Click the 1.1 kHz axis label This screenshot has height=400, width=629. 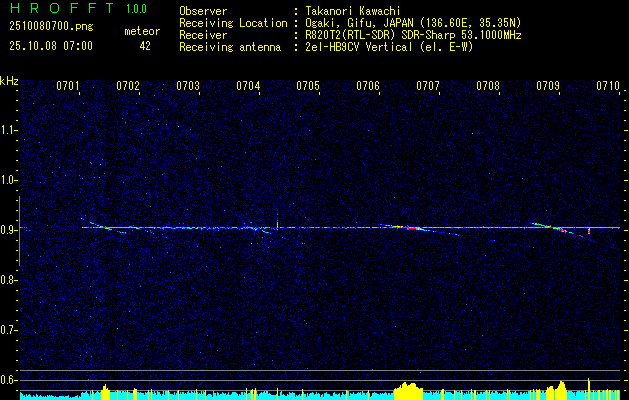[x=9, y=130]
